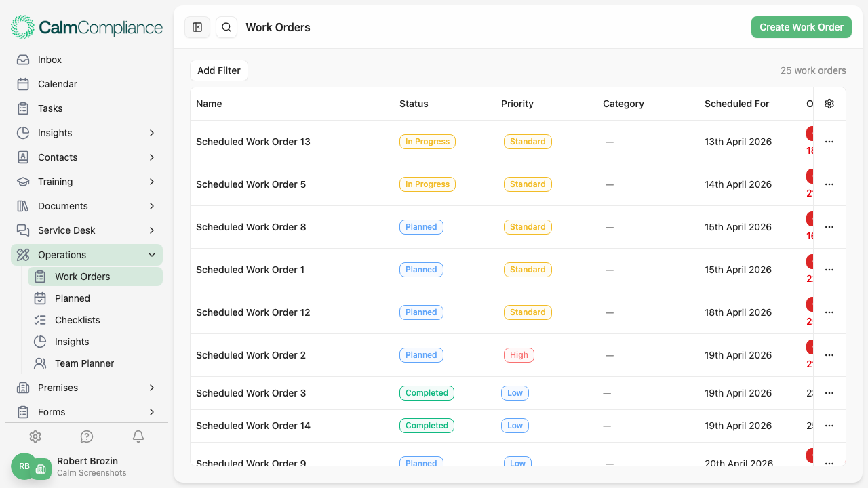Click the Status column header
The height and width of the screenshot is (488, 868).
click(414, 104)
